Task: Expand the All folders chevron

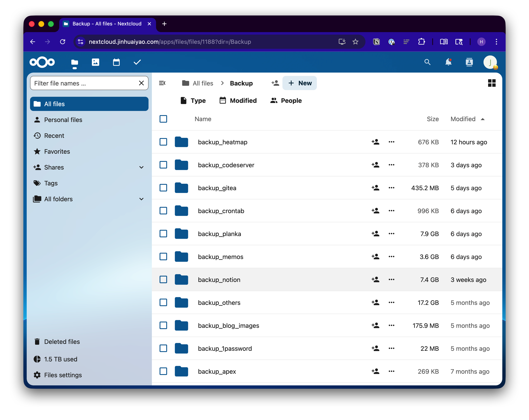Action: click(x=141, y=199)
